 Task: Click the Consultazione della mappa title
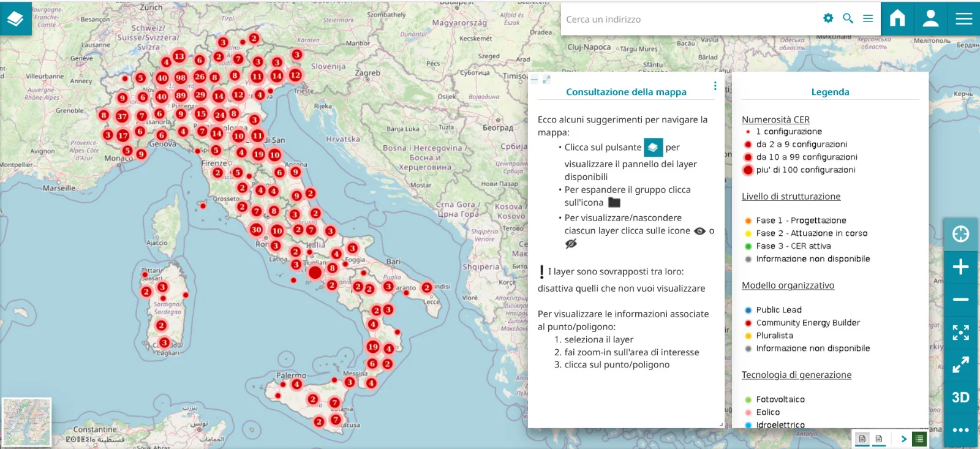[626, 92]
